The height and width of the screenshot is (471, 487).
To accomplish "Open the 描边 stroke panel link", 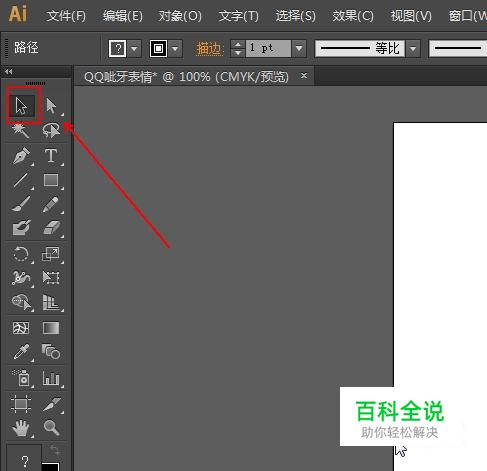I will tap(209, 49).
